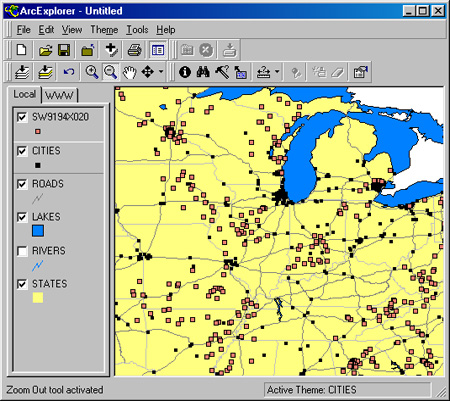Switch to the WWW tab
The image size is (450, 401).
(x=59, y=95)
